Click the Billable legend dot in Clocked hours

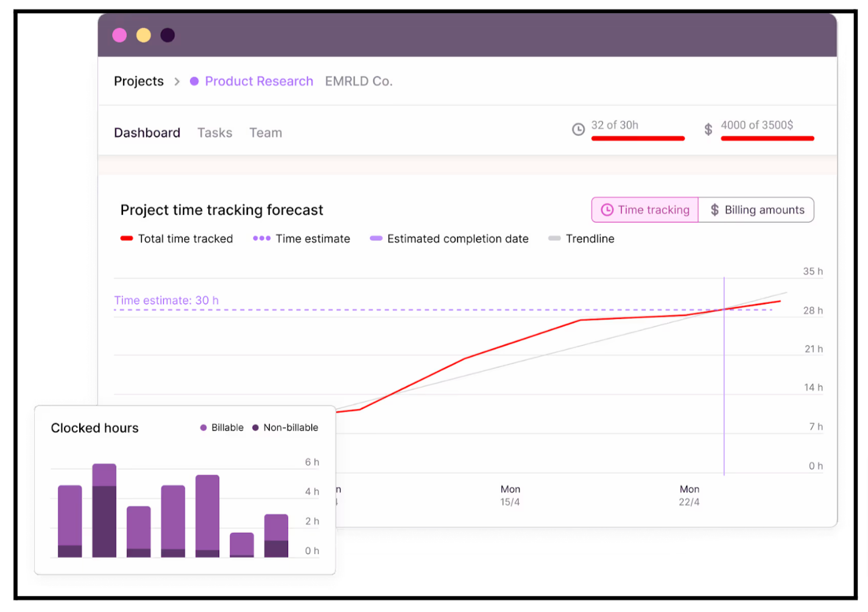pos(205,427)
